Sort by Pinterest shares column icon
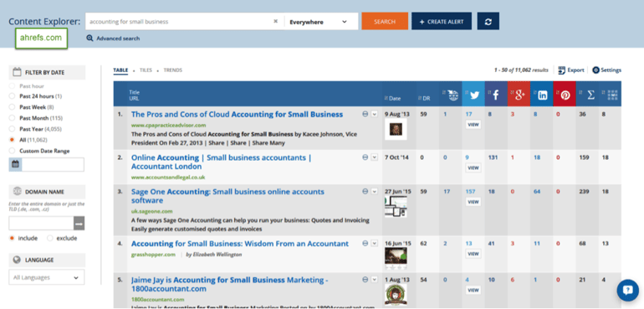The height and width of the screenshot is (309, 644). pos(565,95)
